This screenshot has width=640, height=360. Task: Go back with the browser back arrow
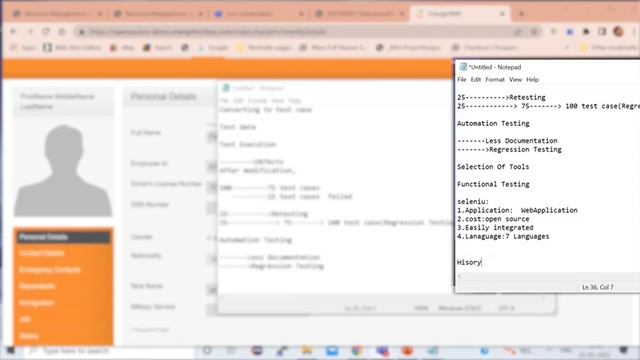[13, 31]
